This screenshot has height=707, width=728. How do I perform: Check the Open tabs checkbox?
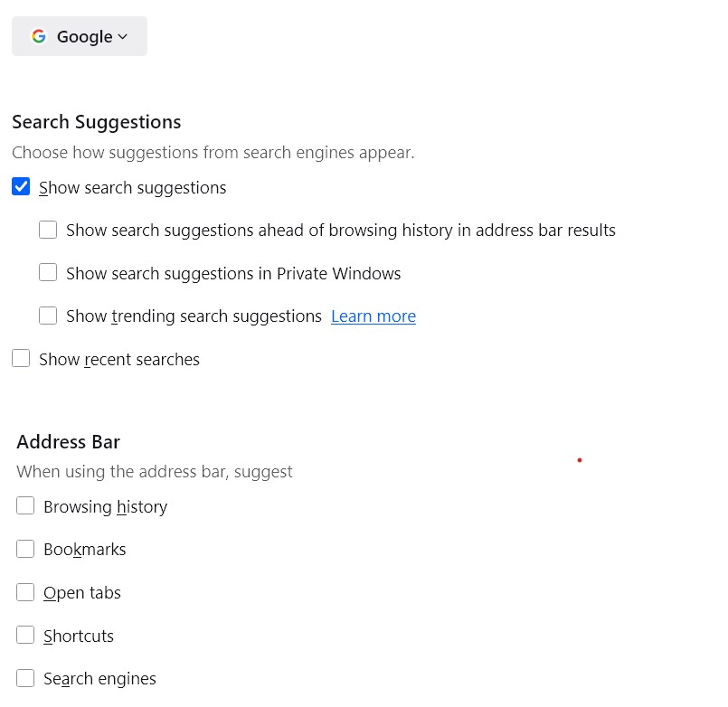[25, 592]
